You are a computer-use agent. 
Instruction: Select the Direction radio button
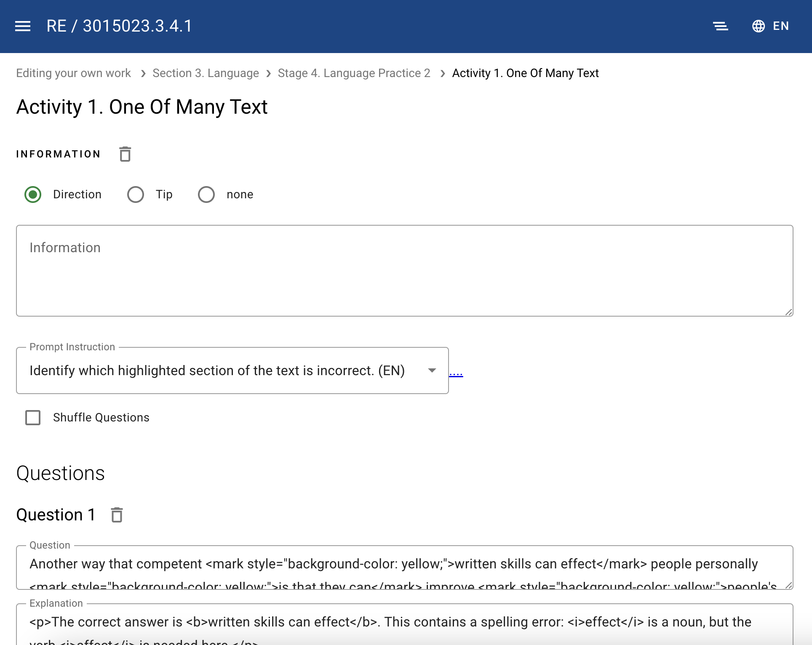(33, 195)
